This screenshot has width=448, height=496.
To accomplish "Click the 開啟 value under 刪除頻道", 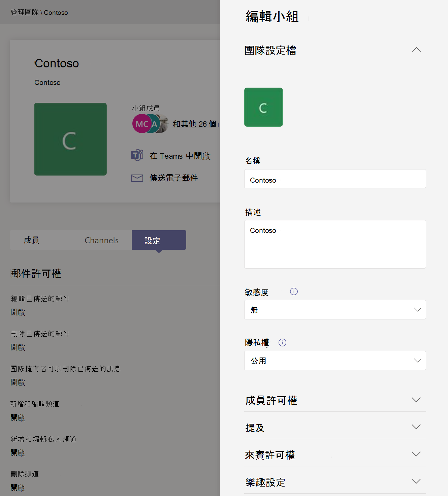I will pyautogui.click(x=18, y=488).
